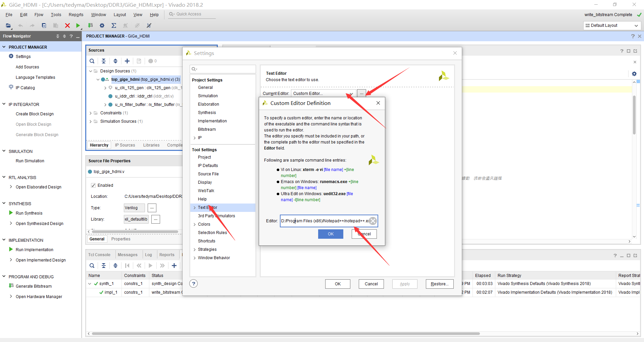Toggle the Enabled checkbox

click(x=93, y=185)
